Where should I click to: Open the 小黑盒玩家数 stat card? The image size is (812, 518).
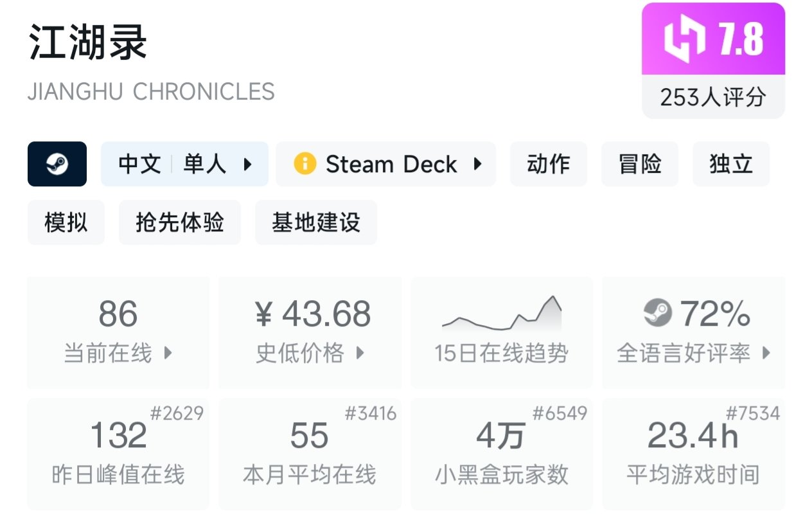pos(501,454)
